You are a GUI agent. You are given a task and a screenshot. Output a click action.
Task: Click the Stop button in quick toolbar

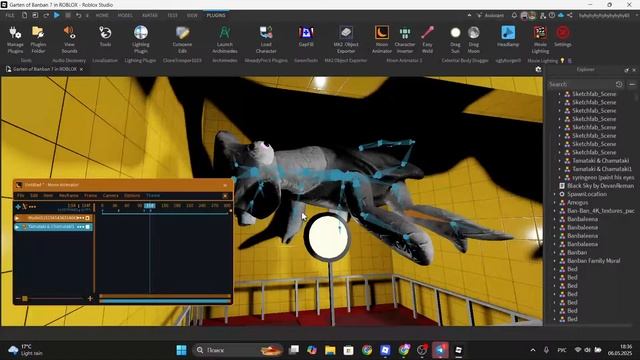pos(68,15)
